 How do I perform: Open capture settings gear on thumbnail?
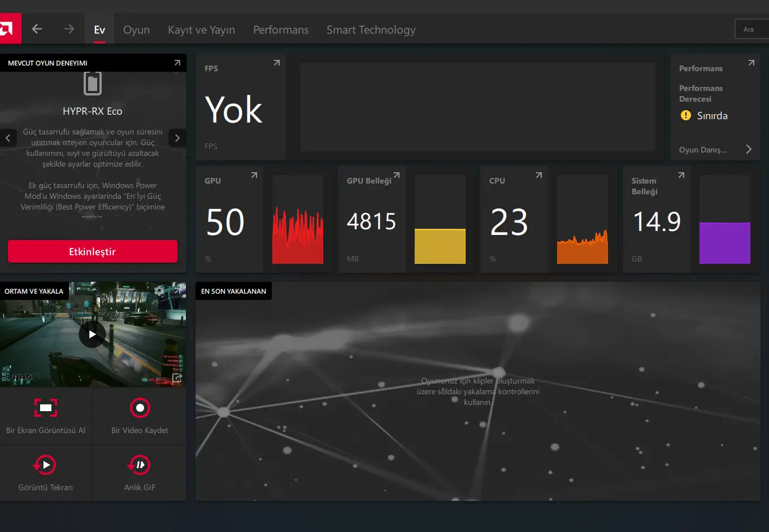click(x=159, y=291)
